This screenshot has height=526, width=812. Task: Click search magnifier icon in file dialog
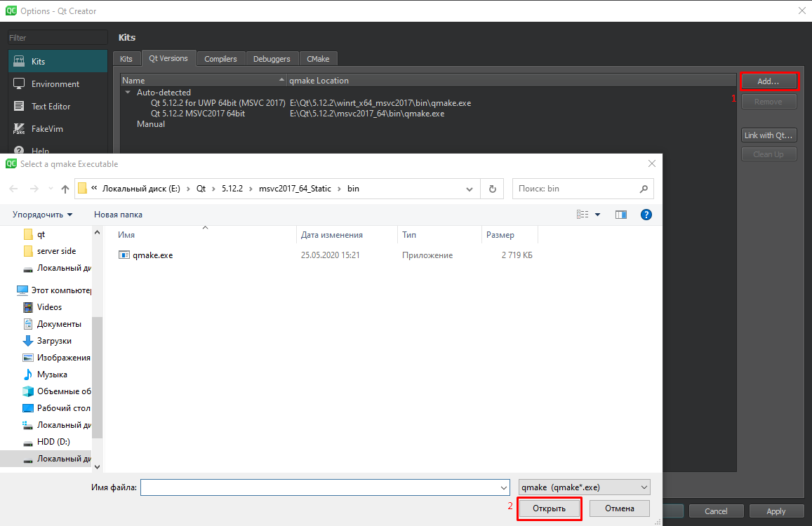644,189
